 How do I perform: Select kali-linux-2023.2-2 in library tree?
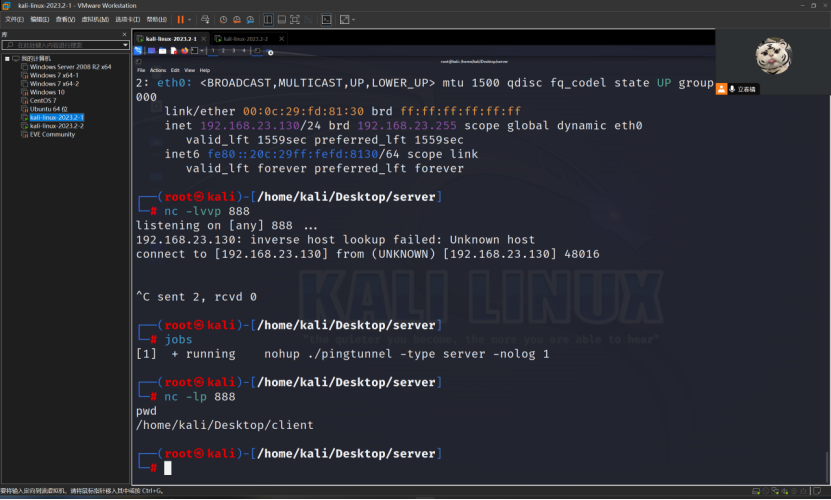[x=57, y=126]
